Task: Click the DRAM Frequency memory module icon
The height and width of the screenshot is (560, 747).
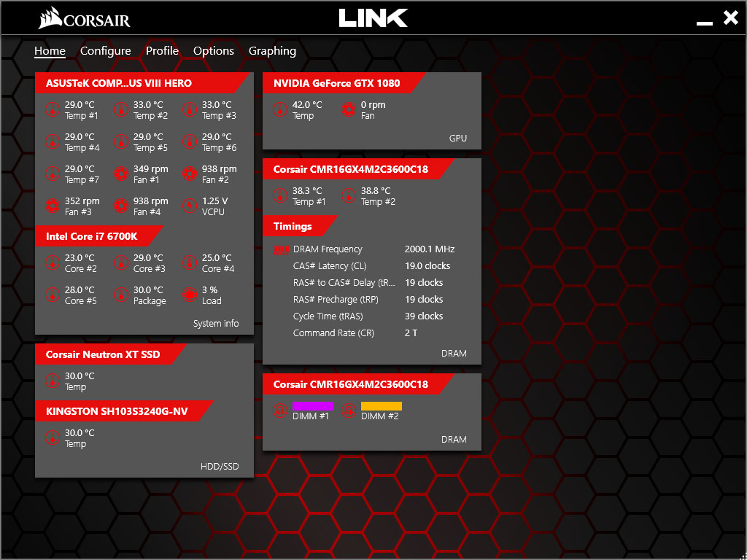Action: point(281,249)
